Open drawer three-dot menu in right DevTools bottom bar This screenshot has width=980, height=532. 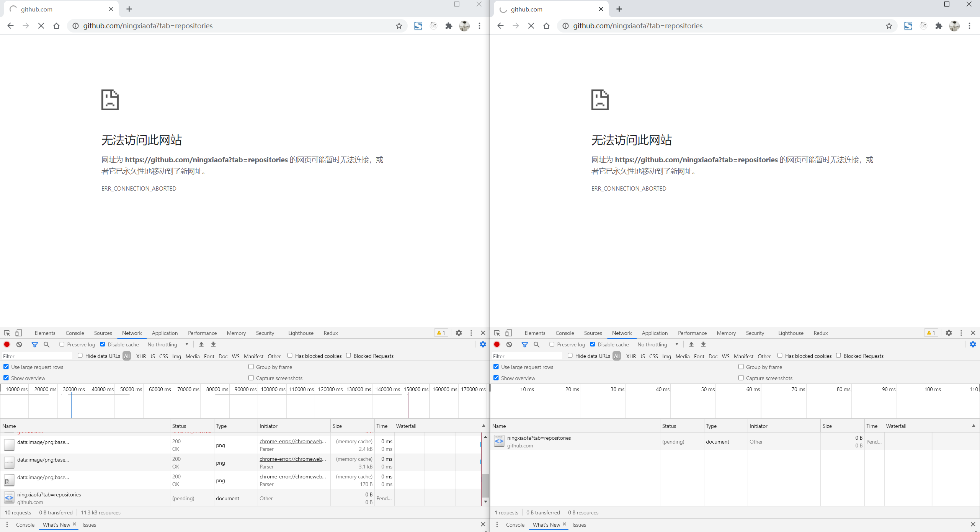click(x=497, y=524)
